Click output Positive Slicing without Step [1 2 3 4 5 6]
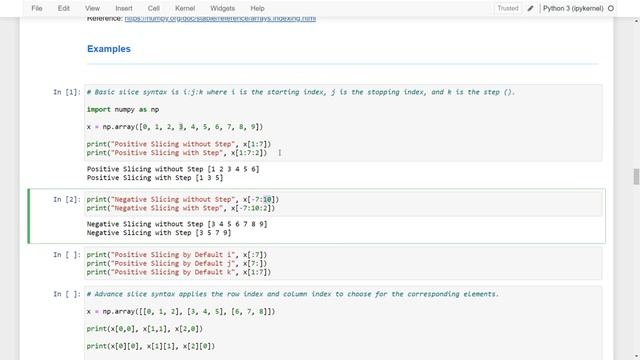This screenshot has width=640, height=360. click(173, 169)
